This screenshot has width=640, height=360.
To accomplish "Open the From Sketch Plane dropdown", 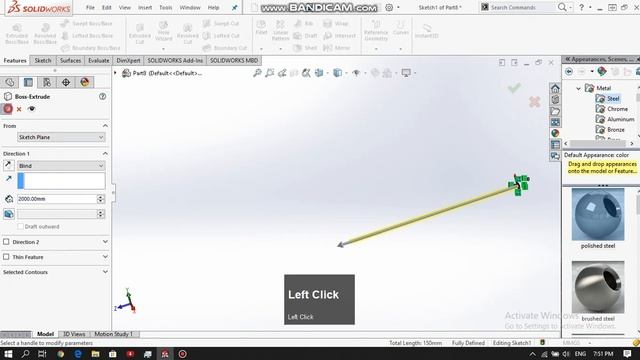I will coord(61,137).
